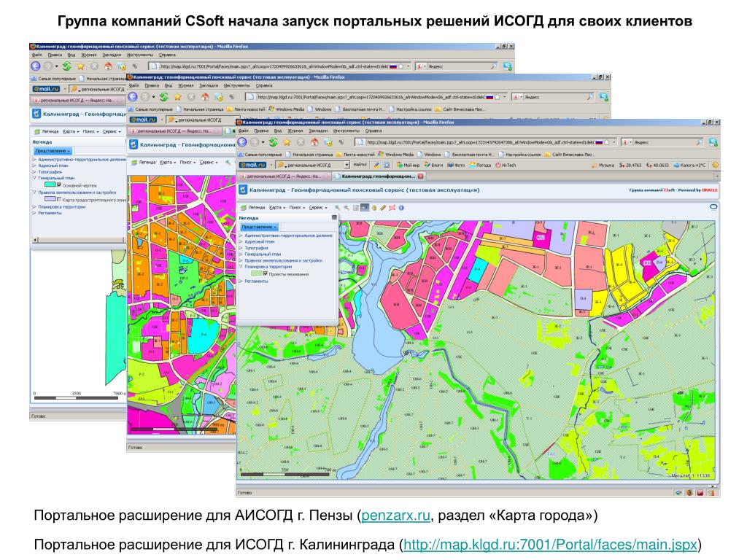Click URL address field in rearmost Firefox window

(279, 66)
